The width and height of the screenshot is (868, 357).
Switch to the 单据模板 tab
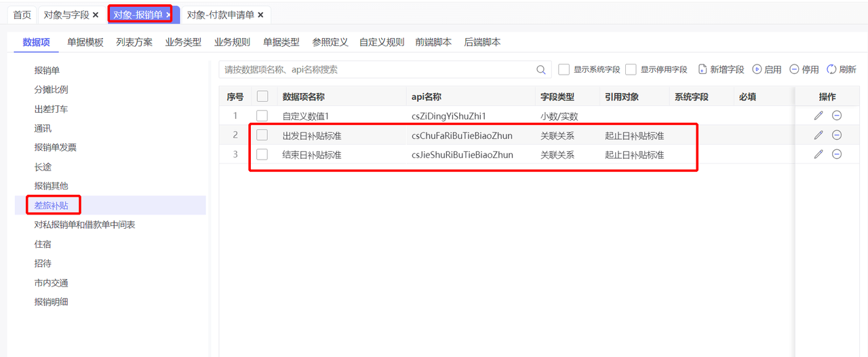85,42
